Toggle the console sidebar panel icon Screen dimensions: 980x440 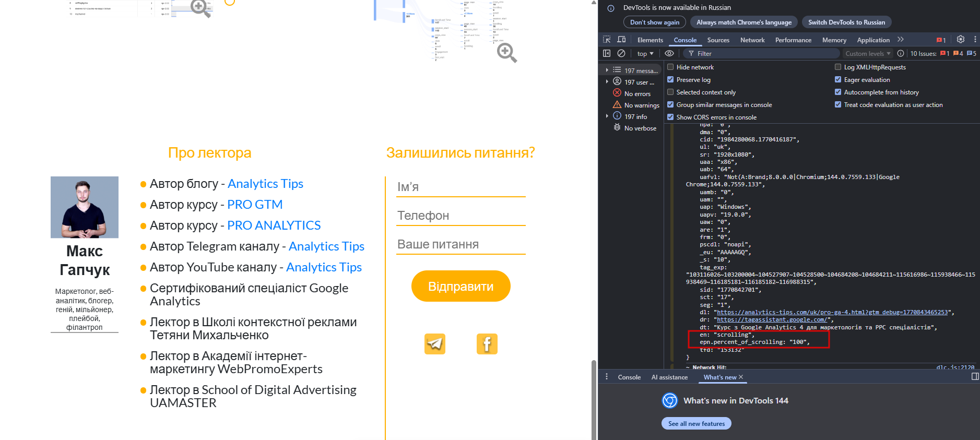607,53
